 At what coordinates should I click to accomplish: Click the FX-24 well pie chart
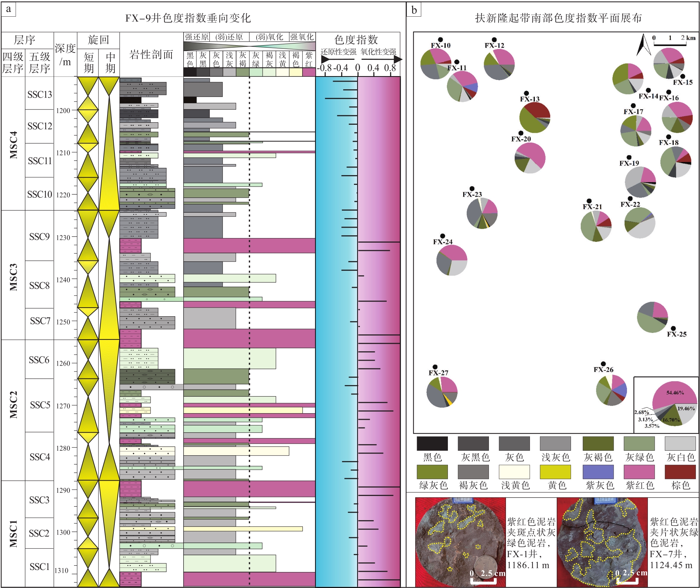point(452,260)
